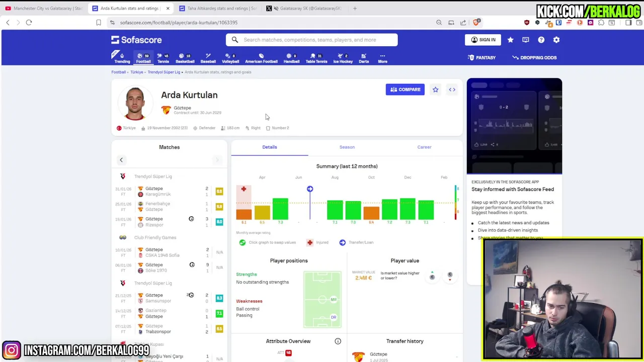Open the Göztepe vs Samsunspor match row
The width and height of the screenshot is (644, 362).
point(169,298)
